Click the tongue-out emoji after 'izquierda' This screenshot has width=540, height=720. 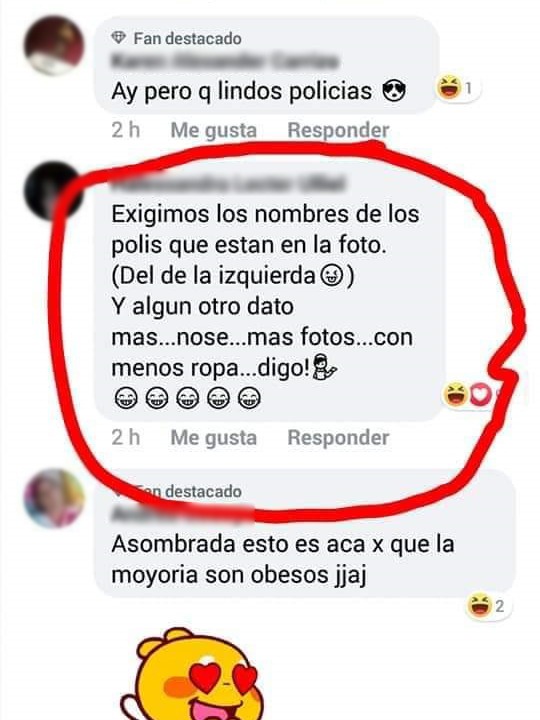click(x=332, y=276)
